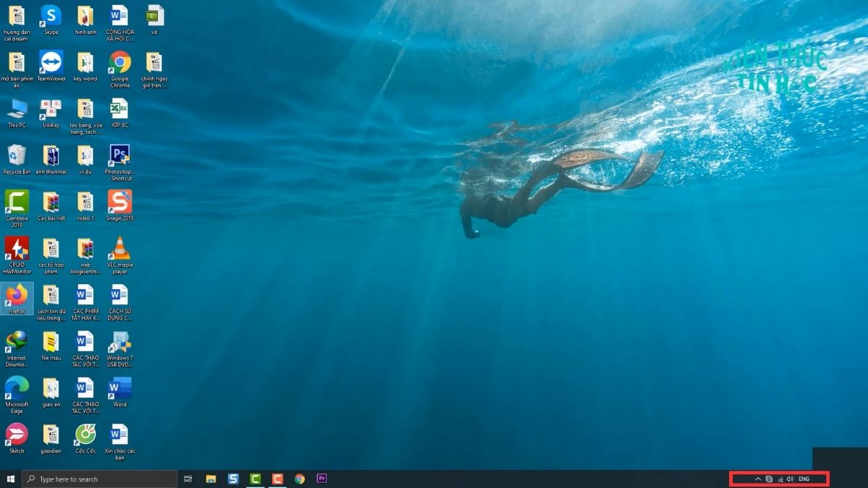Select the Word application shortcut on desktop
Viewport: 868px width, 488px height.
click(x=120, y=392)
